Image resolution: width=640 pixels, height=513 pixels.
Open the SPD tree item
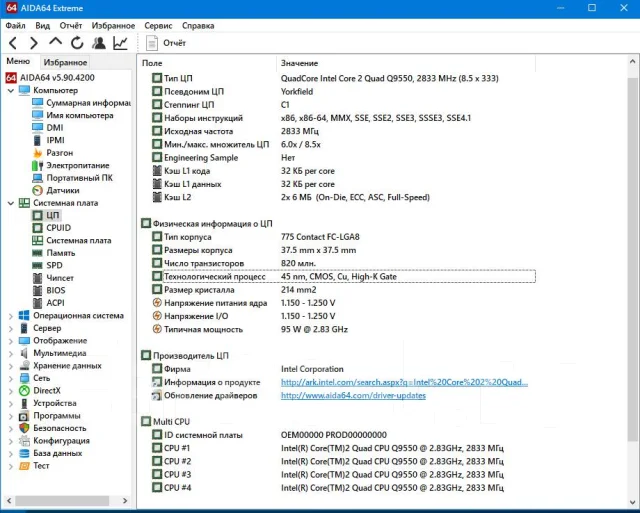pos(47,266)
